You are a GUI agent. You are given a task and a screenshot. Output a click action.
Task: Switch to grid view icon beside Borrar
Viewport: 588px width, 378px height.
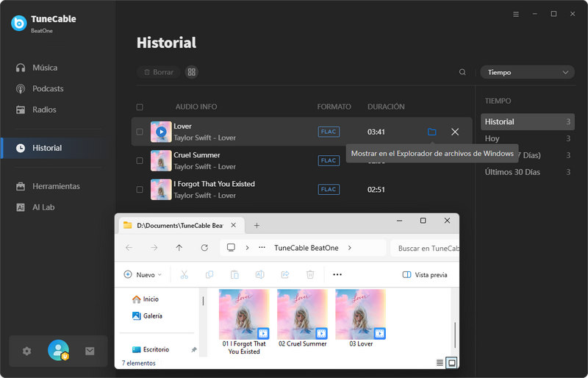point(192,72)
